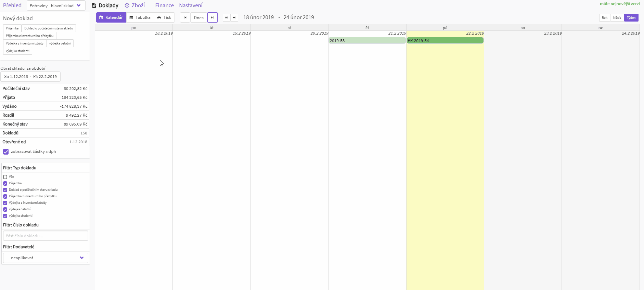Viewport: 644px width, 290px height.
Task: Open Zboží section with the box icon
Action: point(135,5)
